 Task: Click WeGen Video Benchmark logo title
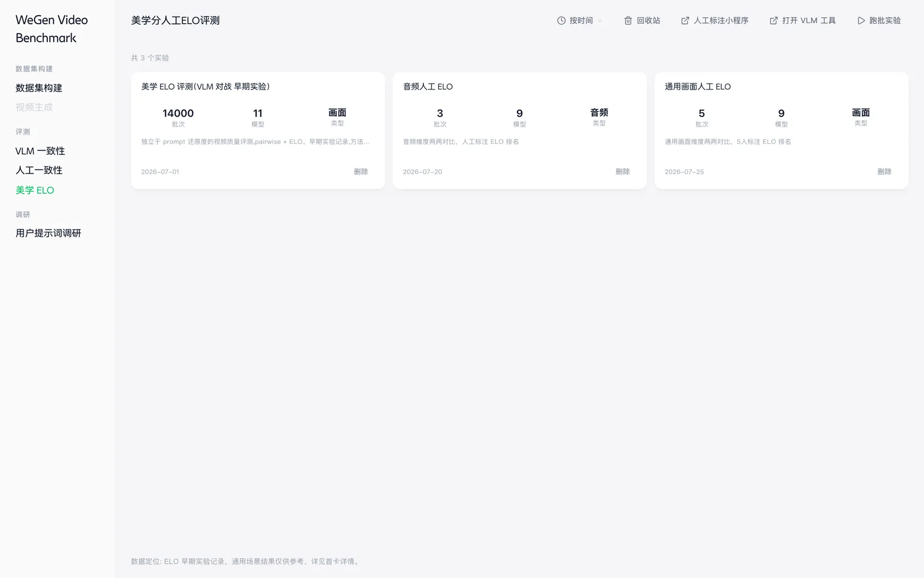click(x=51, y=29)
